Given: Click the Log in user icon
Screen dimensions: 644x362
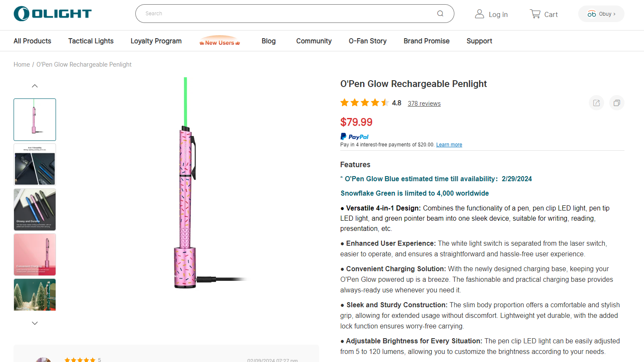Looking at the screenshot, I should (479, 13).
